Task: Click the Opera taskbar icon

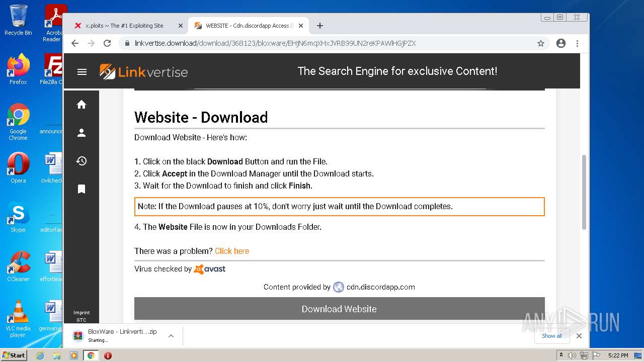Action: point(108,355)
